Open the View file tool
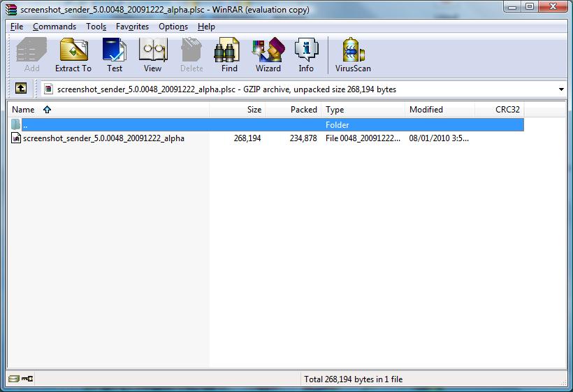 (152, 55)
